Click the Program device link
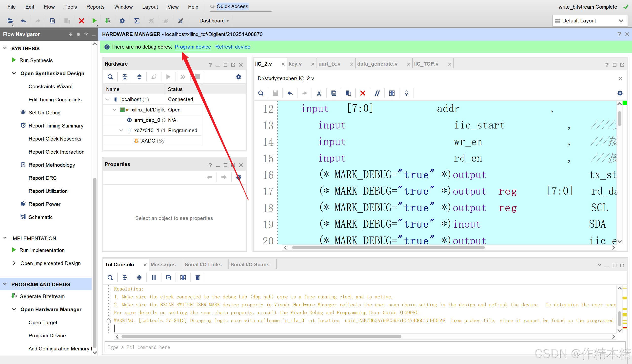Image resolution: width=632 pixels, height=364 pixels. (x=193, y=47)
